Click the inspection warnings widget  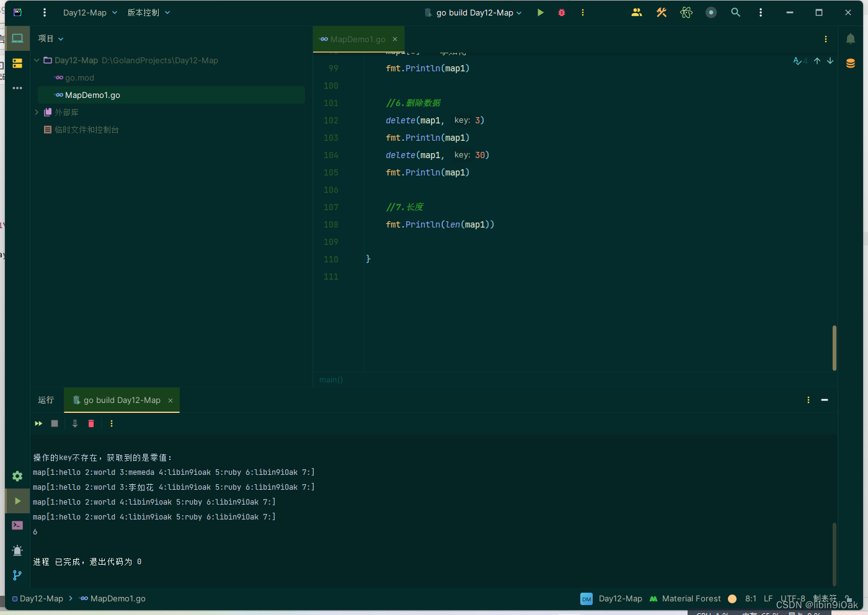pos(800,61)
